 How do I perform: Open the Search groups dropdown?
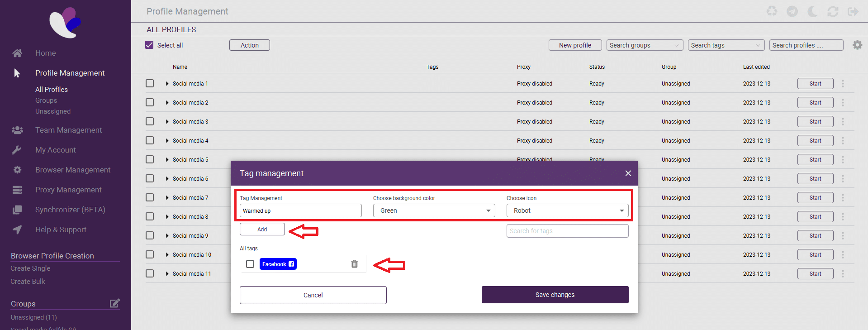pos(644,45)
